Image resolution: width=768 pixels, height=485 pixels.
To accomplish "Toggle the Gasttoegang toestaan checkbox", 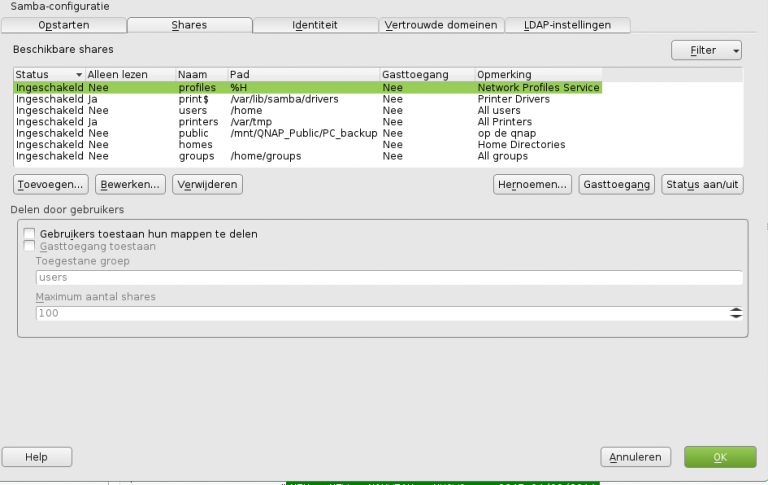I will tap(29, 246).
